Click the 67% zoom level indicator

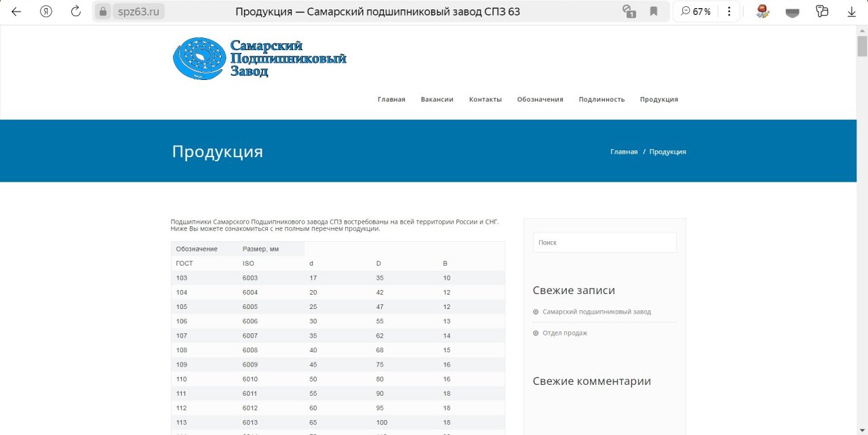click(x=696, y=12)
